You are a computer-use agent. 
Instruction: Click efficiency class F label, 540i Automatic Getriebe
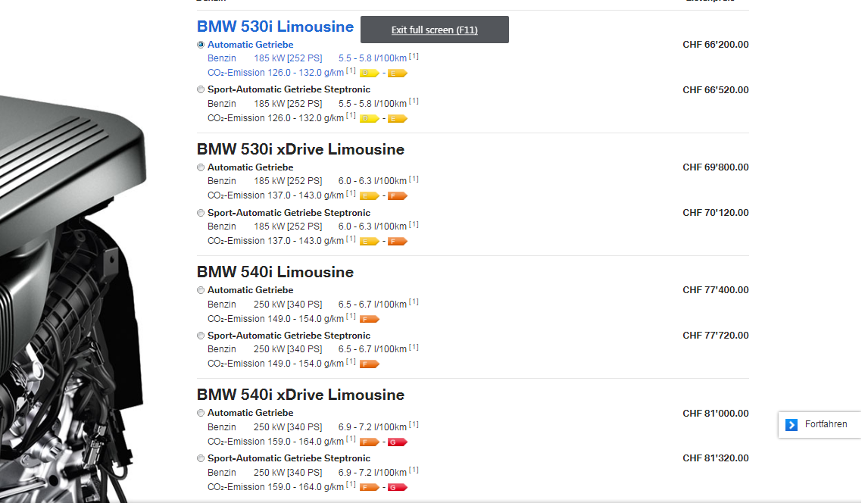[x=369, y=319]
